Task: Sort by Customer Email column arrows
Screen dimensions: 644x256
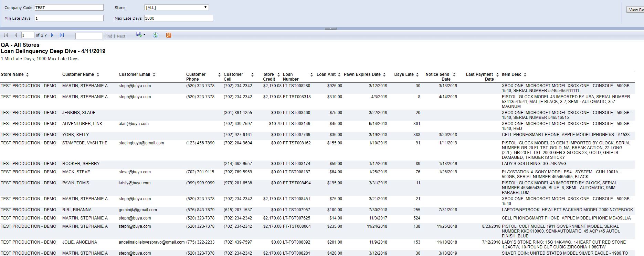Action: 154,75
